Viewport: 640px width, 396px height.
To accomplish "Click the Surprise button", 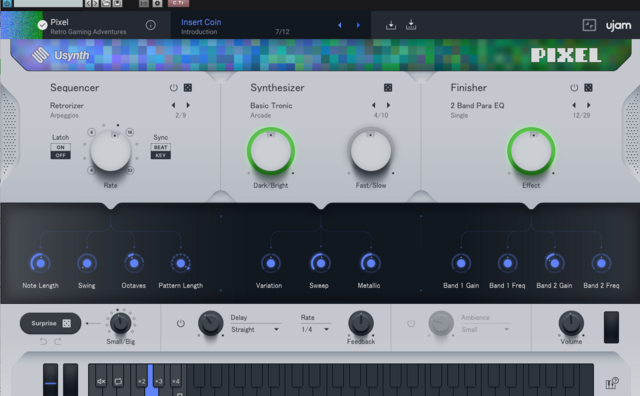I will (51, 323).
